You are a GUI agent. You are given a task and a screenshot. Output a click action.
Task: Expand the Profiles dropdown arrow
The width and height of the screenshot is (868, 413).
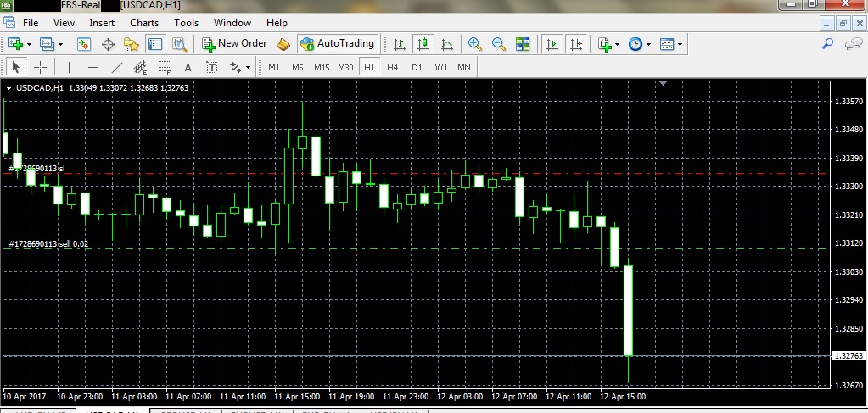60,44
